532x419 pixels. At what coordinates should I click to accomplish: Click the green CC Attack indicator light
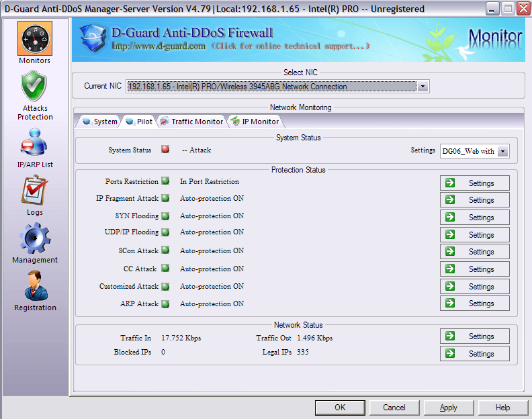point(165,268)
